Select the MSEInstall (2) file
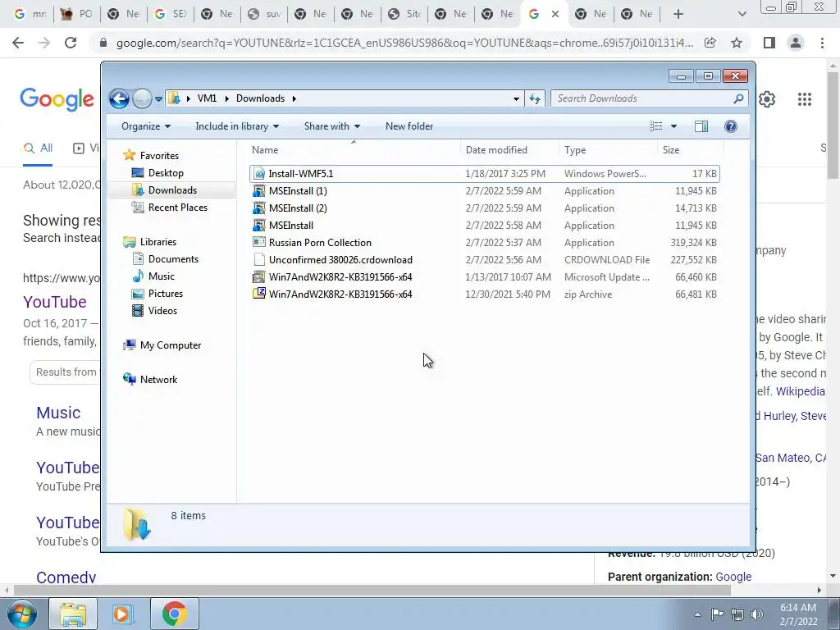840x630 pixels. point(484,208)
